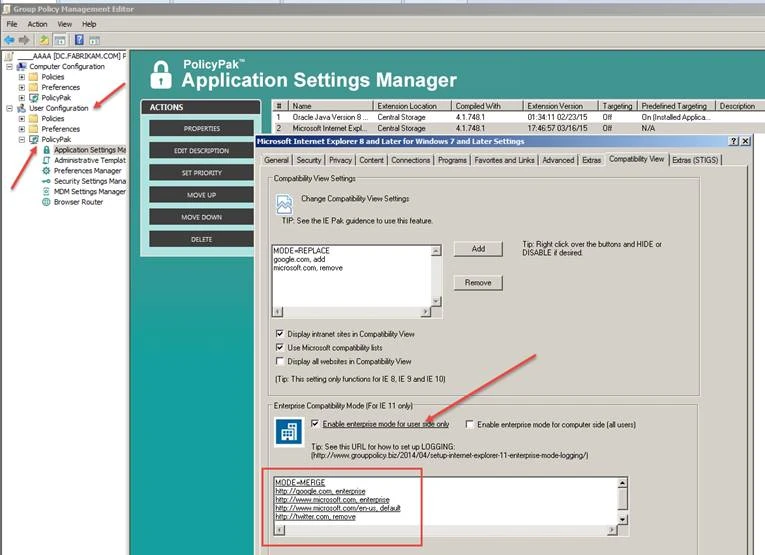Screen dimensions: 765x555
Task: Collapse the PolicyPak node under User Configuration
Action: tap(22, 140)
